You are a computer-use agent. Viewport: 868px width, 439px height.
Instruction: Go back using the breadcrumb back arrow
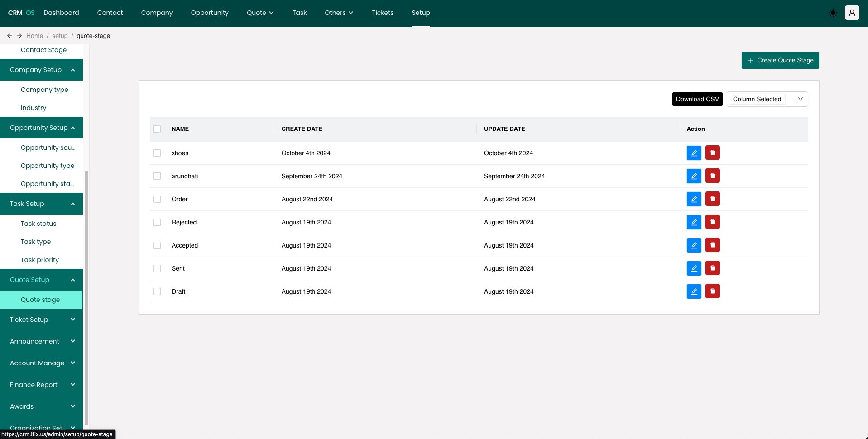(10, 36)
